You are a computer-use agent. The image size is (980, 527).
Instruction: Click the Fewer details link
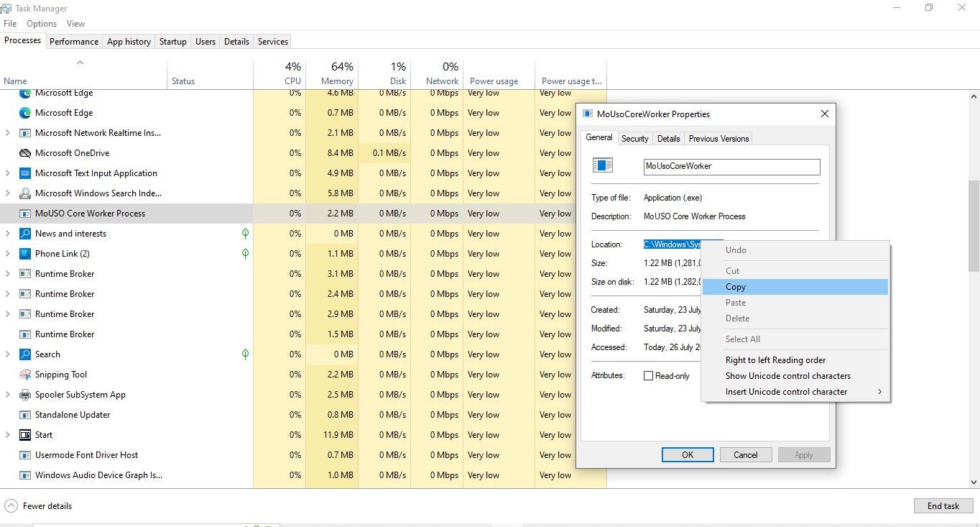click(x=47, y=506)
